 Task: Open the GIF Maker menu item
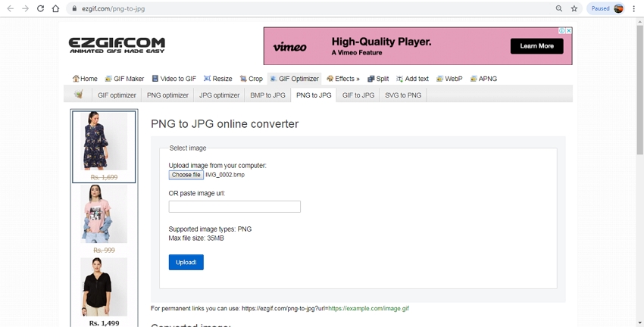124,79
